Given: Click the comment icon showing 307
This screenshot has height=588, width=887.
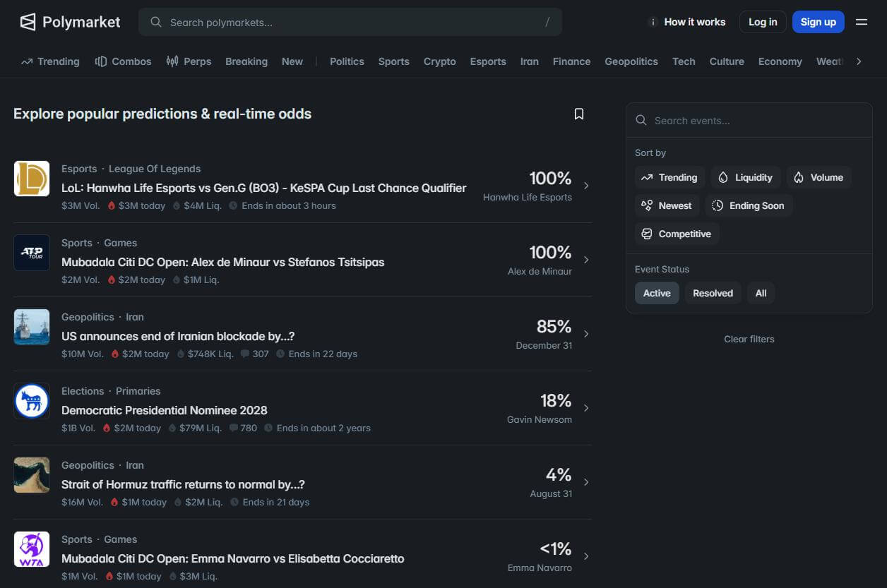Looking at the screenshot, I should (245, 354).
